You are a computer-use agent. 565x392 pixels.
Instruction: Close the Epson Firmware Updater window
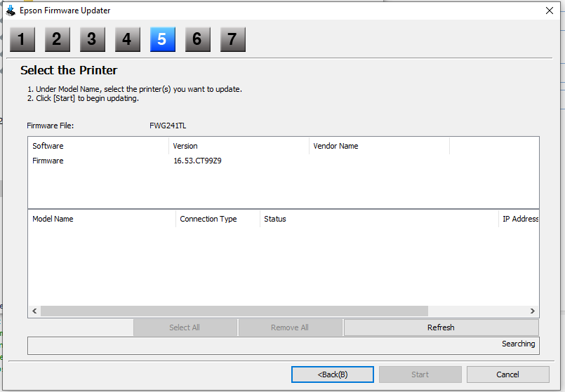click(550, 11)
